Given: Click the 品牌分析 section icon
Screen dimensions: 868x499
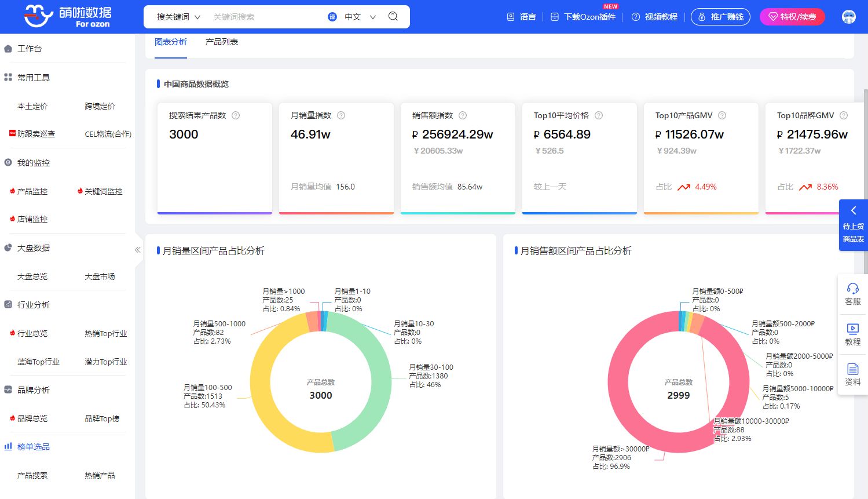Looking at the screenshot, I should coord(8,389).
